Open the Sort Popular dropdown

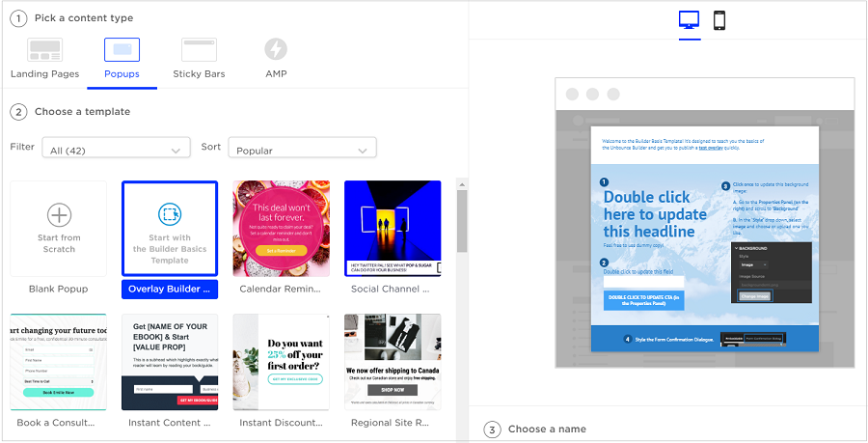302,148
